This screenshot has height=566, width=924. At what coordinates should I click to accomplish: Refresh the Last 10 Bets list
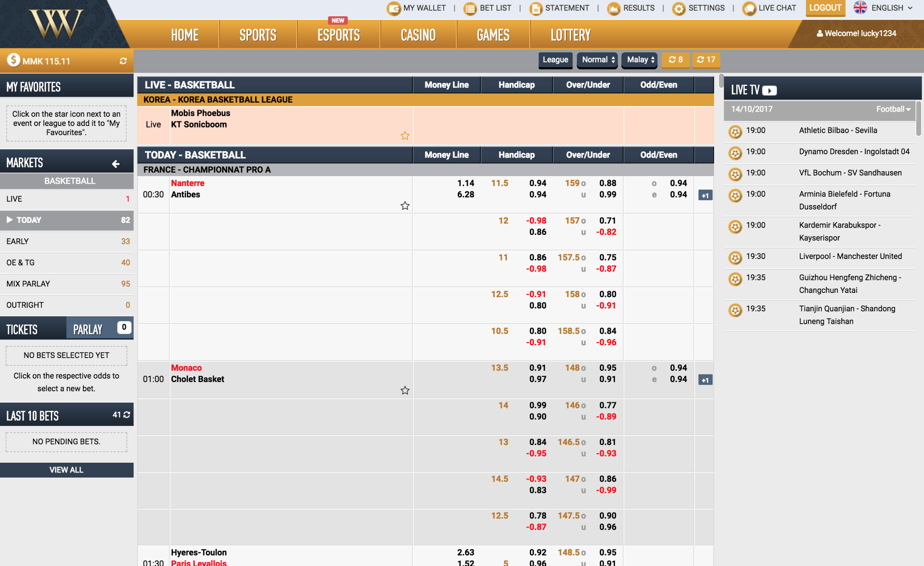pos(127,415)
